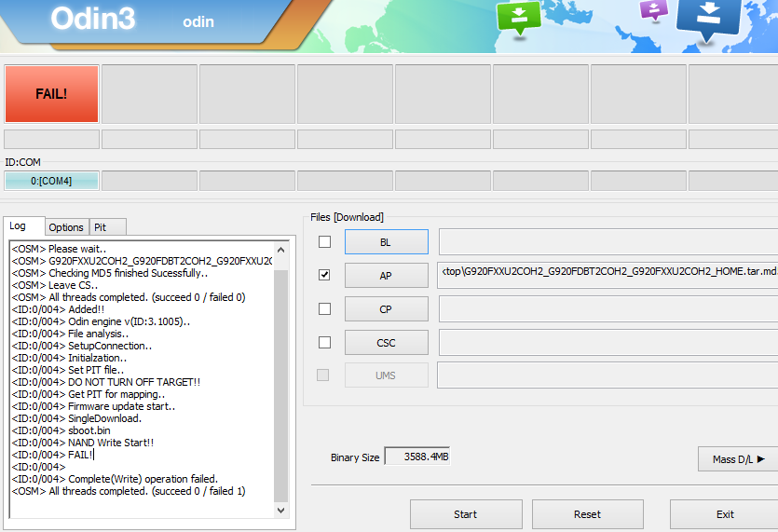The width and height of the screenshot is (778, 532).
Task: Click the log scrollbar down arrow
Action: [280, 511]
